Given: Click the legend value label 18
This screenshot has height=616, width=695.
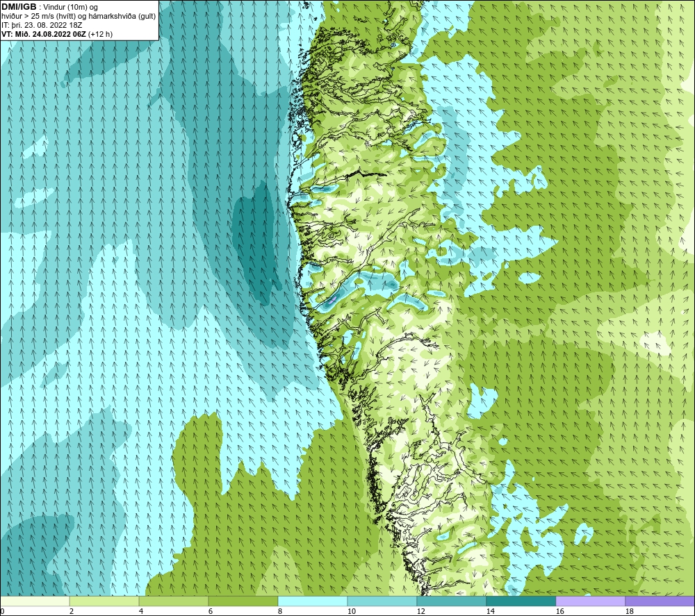Looking at the screenshot, I should point(629,611).
